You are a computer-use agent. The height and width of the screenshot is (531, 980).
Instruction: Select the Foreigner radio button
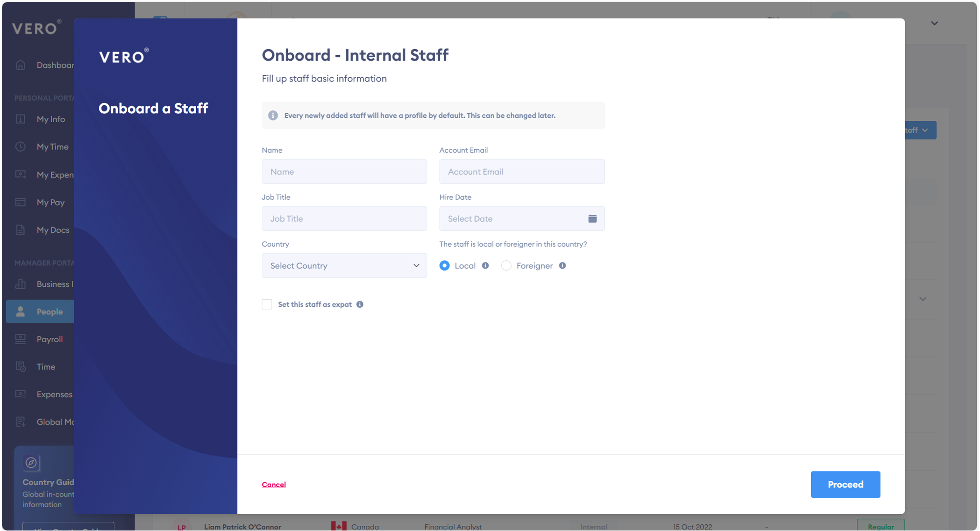[x=506, y=266]
